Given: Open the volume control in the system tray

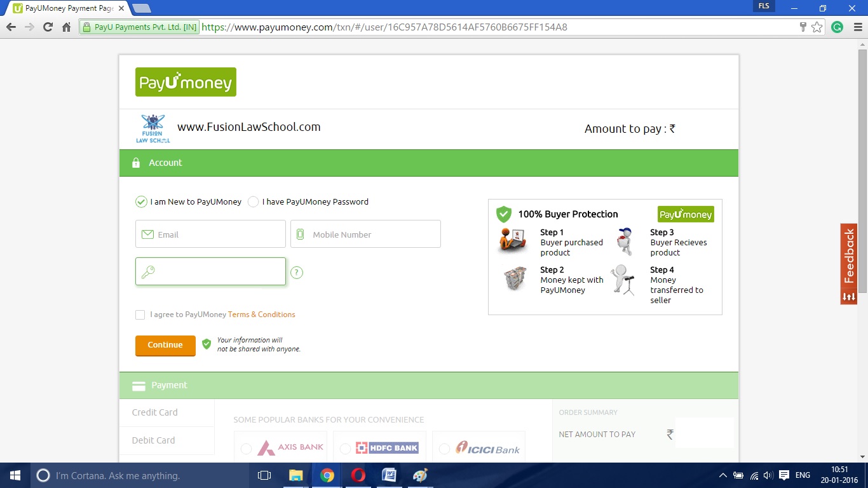Looking at the screenshot, I should 768,475.
